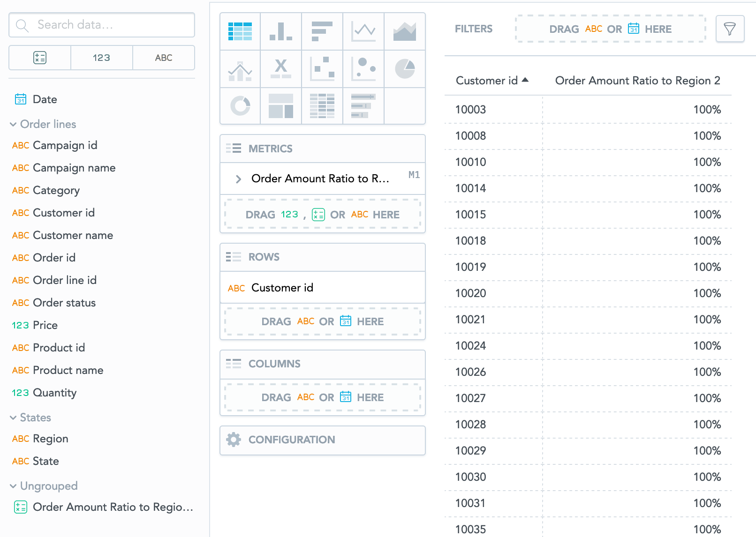Viewport: 756px width, 537px height.
Task: Pick the donut chart visualization
Action: click(240, 106)
